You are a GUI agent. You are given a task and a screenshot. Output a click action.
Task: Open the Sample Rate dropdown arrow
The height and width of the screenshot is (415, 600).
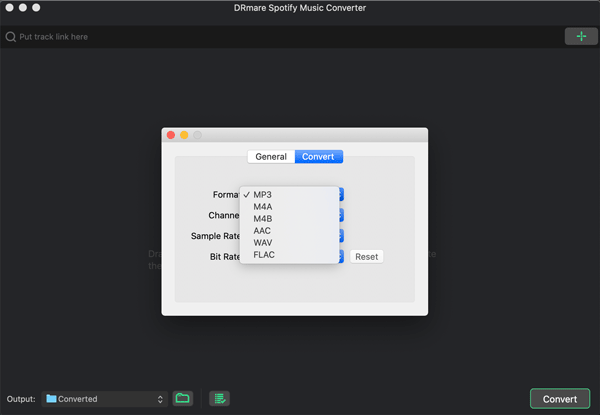tap(341, 236)
